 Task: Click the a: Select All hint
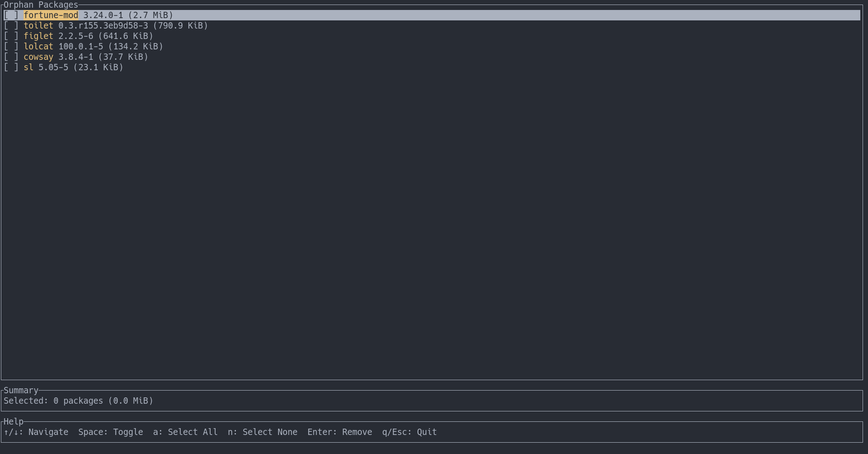tap(185, 432)
